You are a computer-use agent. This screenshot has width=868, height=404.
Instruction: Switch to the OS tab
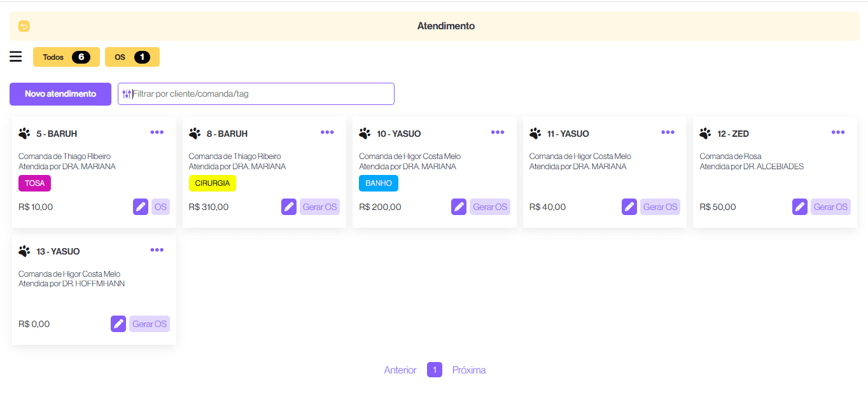132,57
